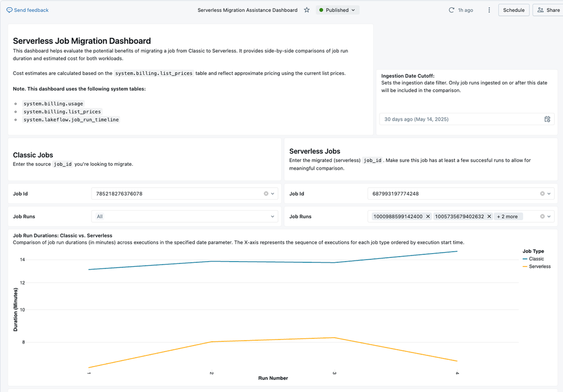Expand Serverless Job Id dropdown chevron
Screen dimensions: 563x392
point(549,193)
